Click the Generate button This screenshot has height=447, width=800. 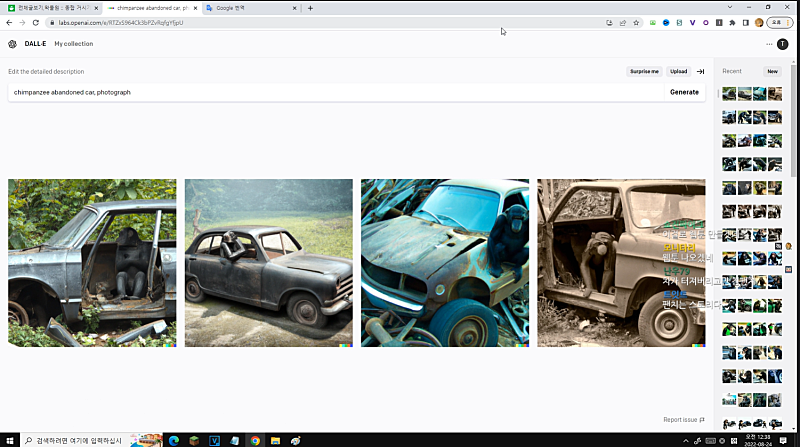tap(684, 92)
